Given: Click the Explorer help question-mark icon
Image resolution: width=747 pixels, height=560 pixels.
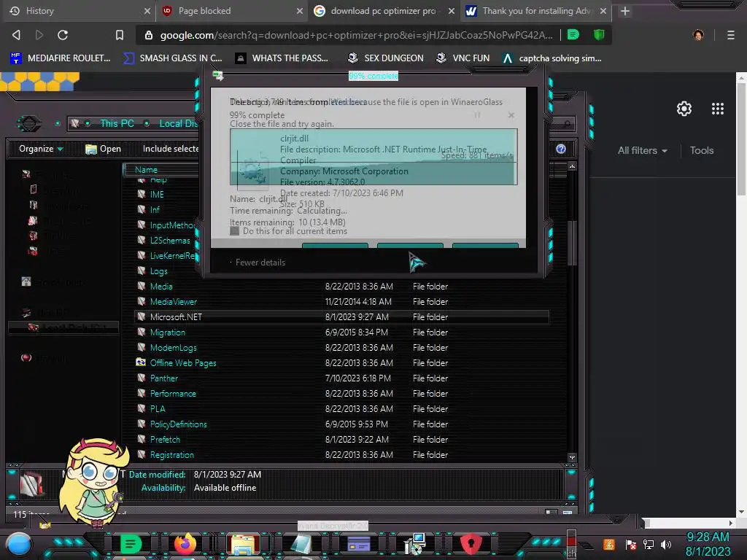Looking at the screenshot, I should (561, 149).
